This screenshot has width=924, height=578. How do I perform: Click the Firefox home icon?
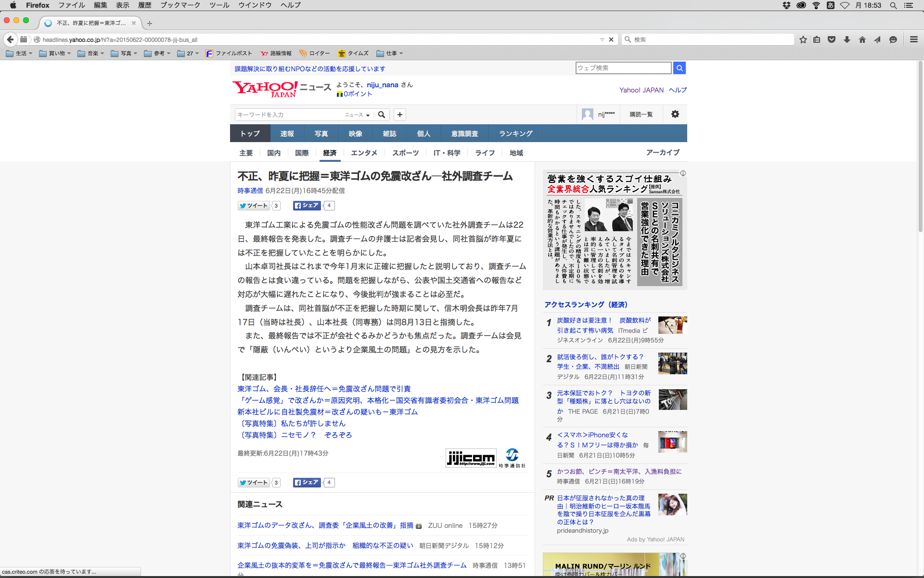(x=862, y=39)
